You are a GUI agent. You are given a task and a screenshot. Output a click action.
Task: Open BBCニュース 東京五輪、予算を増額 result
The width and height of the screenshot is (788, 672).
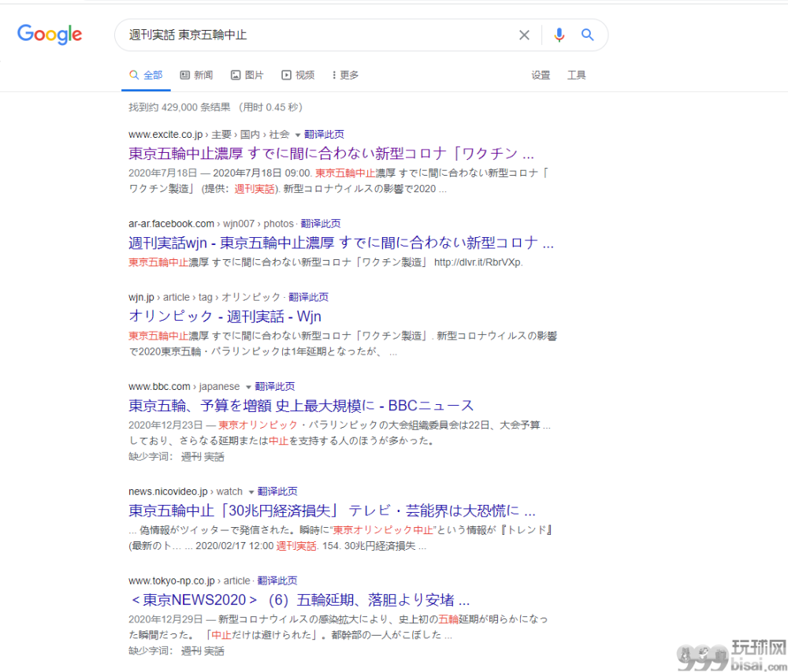[301, 406]
